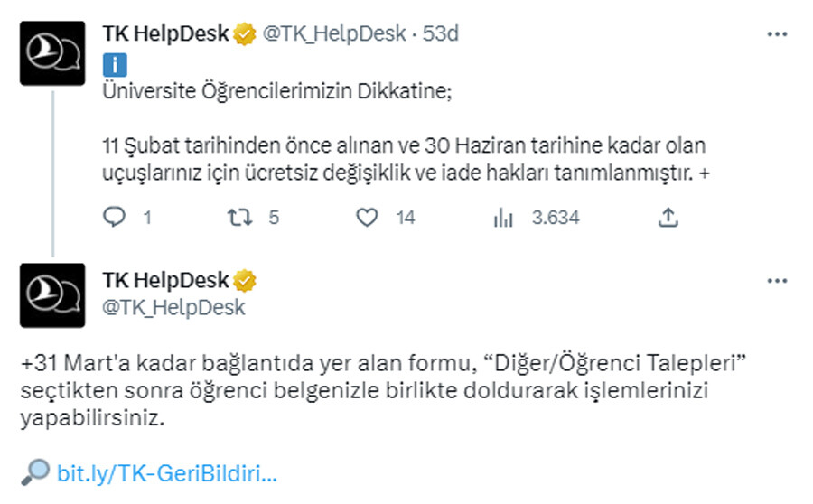Click the reply icon on the first tweet

click(115, 218)
